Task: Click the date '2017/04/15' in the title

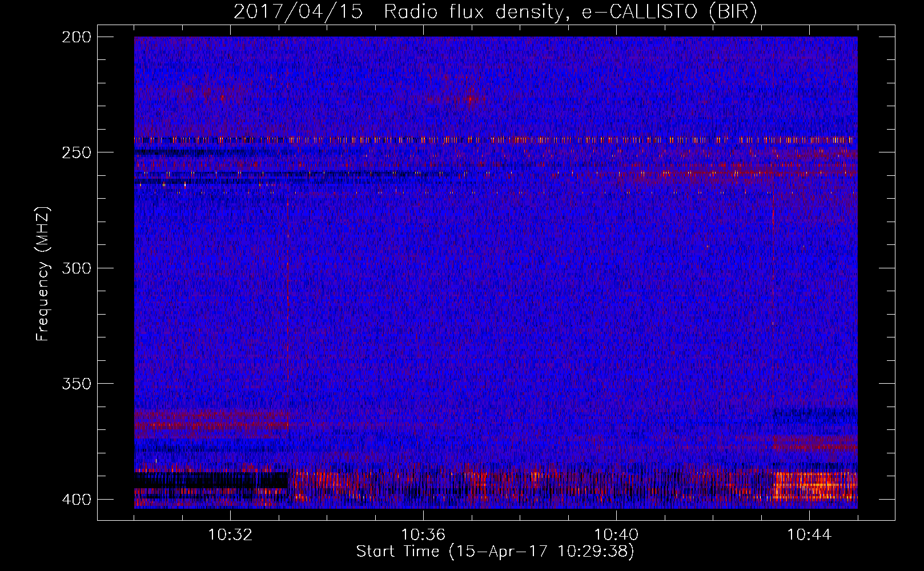Action: pos(298,12)
